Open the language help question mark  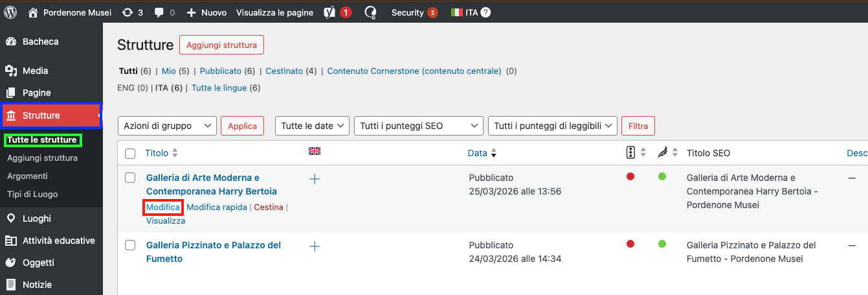tap(486, 12)
